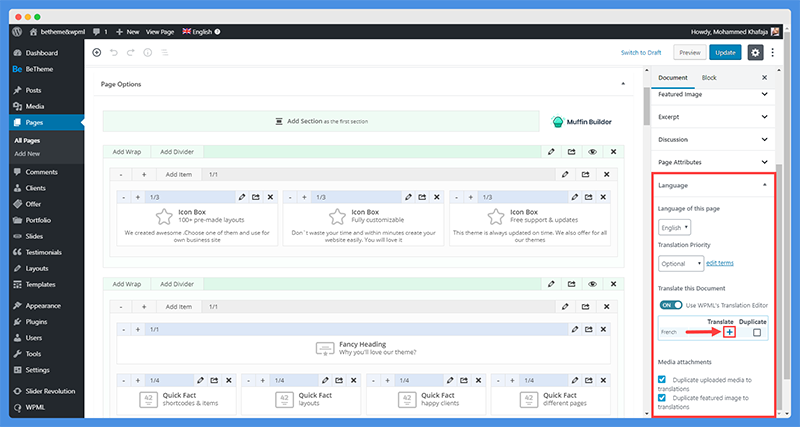Viewport: 800px width, 427px height.
Task: Switch to the Document tab
Action: tap(672, 78)
